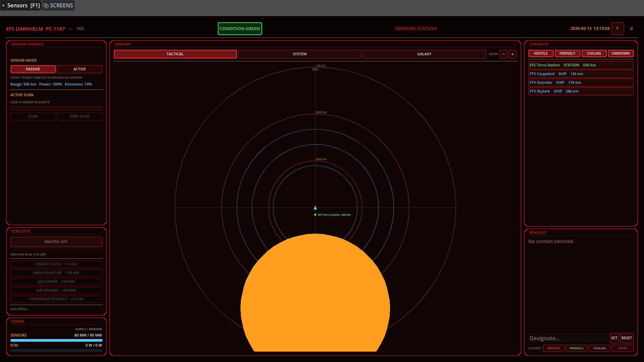The height and width of the screenshot is (362, 644).
Task: Select FTV Cargobird contact row
Action: click(x=581, y=74)
